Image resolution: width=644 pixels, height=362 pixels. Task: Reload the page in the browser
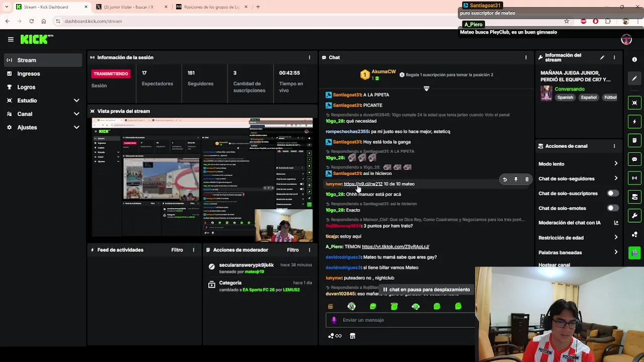[31, 21]
